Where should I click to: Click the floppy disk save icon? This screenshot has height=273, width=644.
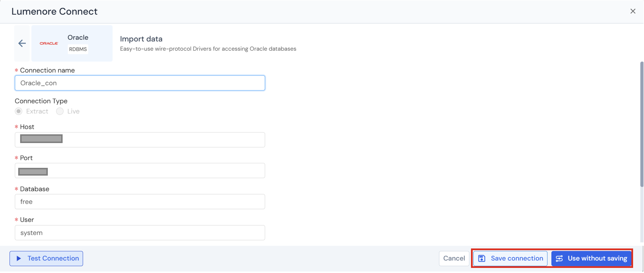tap(481, 258)
